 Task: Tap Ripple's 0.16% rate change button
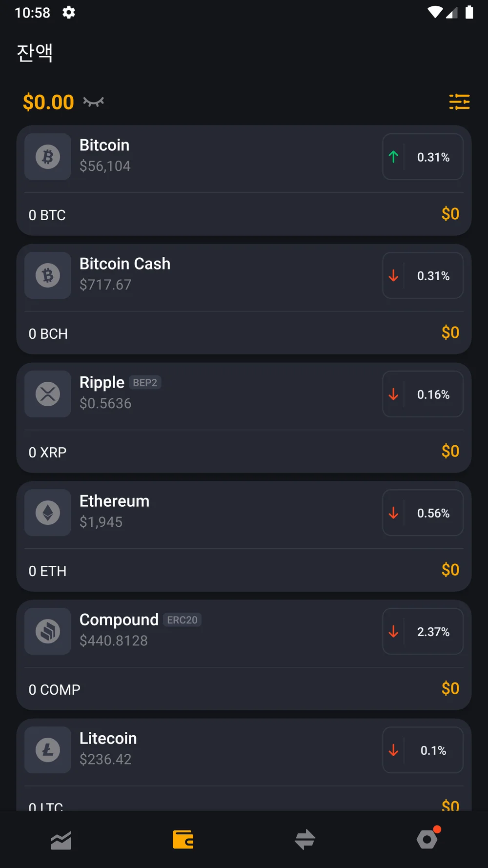point(423,394)
